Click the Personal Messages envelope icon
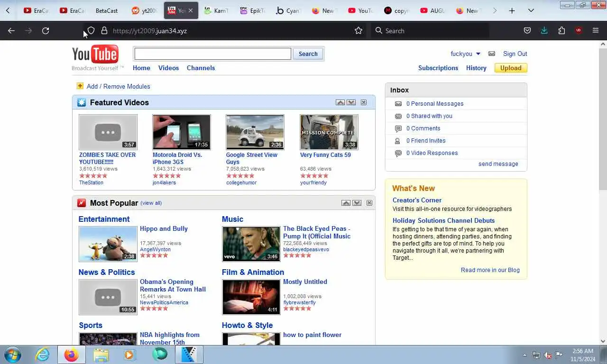Image resolution: width=607 pixels, height=364 pixels. point(398,104)
